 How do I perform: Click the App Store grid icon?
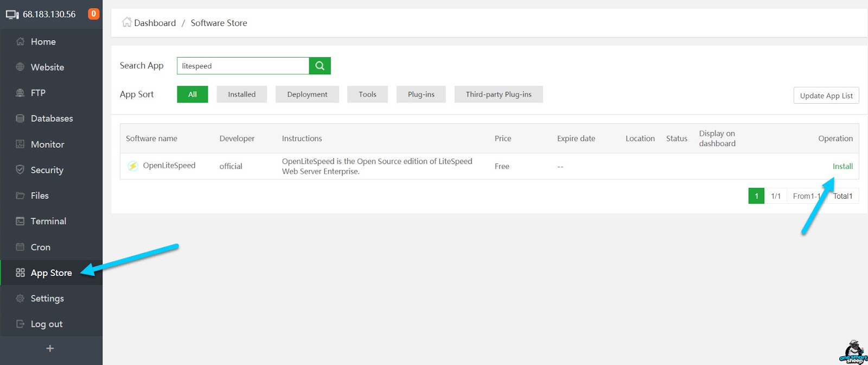coord(20,273)
